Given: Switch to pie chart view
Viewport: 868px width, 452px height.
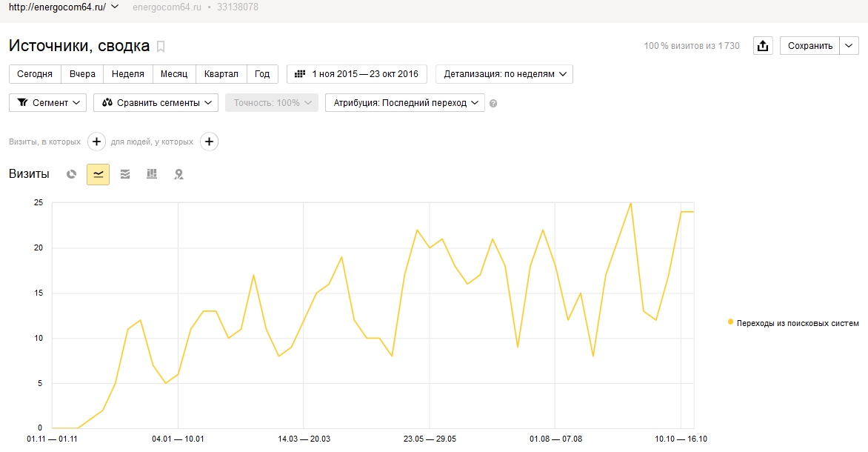Looking at the screenshot, I should pos(72,175).
